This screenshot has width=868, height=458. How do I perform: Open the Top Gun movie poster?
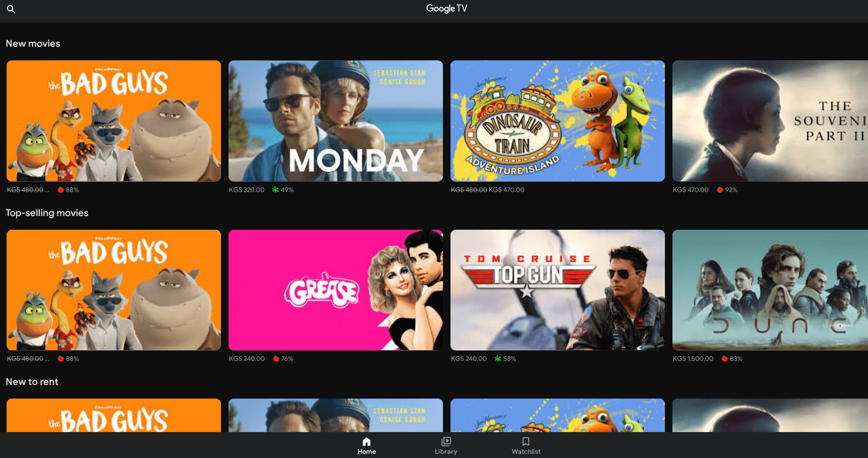coord(557,290)
